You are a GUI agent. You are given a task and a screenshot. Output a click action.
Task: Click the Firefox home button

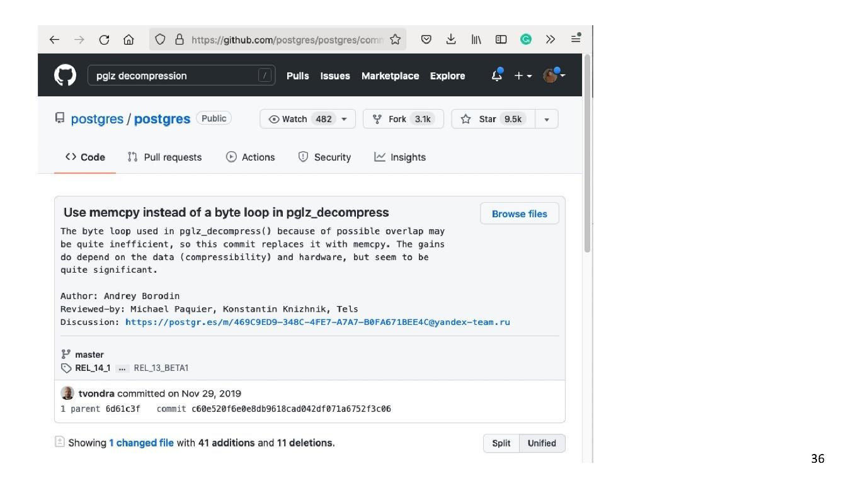(128, 39)
